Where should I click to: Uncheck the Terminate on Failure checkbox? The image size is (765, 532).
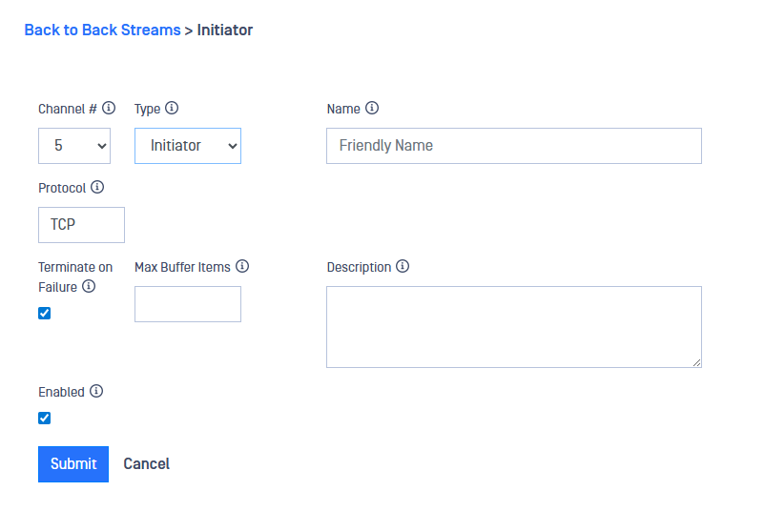pos(45,313)
